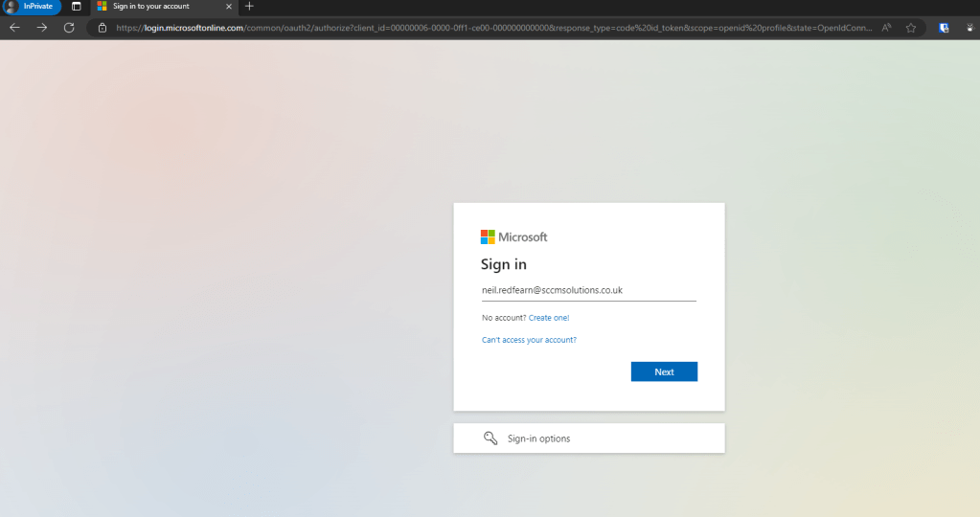Add page to favorites with star icon

pos(911,28)
